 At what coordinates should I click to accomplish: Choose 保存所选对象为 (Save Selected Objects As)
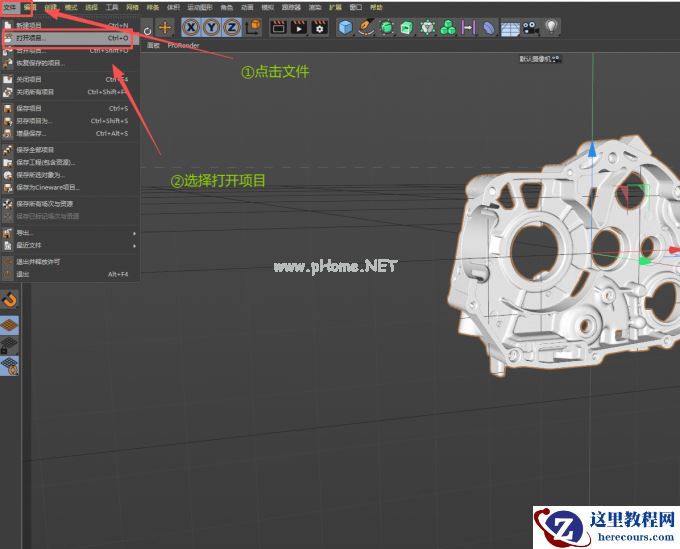[x=69, y=175]
